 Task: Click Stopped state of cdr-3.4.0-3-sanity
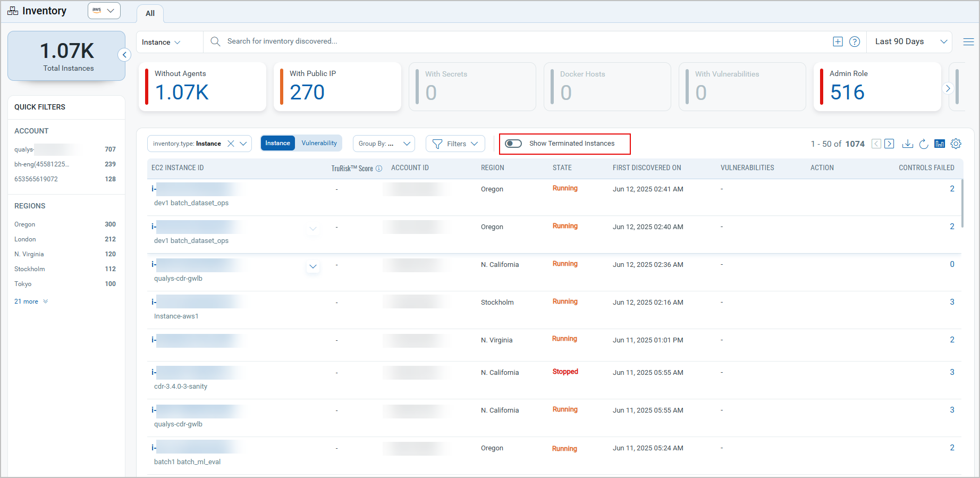[x=565, y=372]
